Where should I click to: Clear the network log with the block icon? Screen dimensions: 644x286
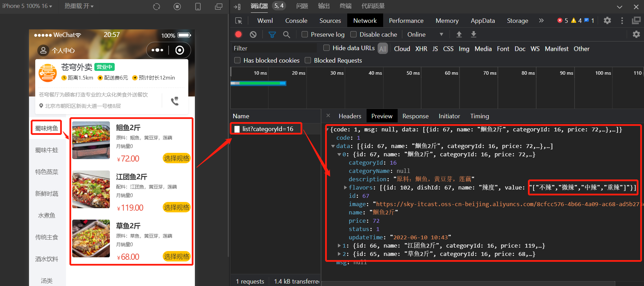click(x=253, y=34)
